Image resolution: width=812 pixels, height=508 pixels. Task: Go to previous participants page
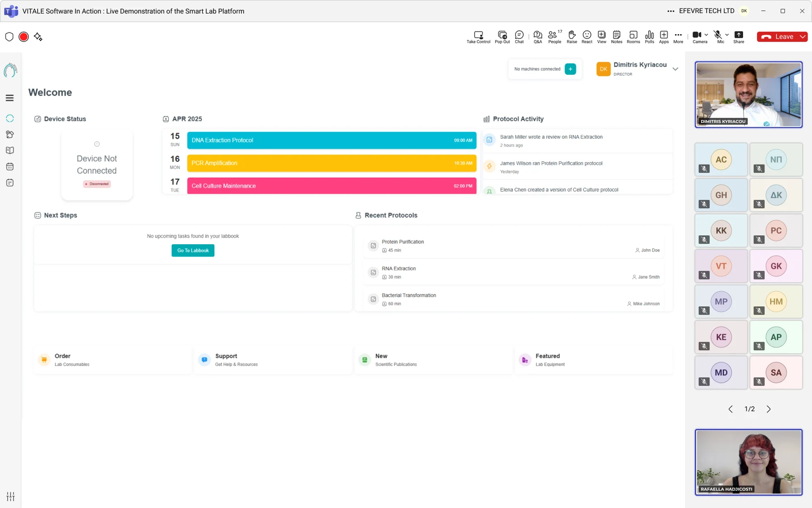[x=730, y=409]
